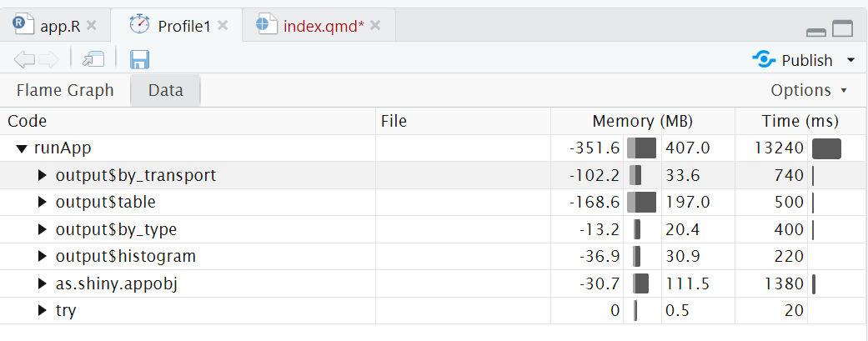Open the index.qmd tab

tap(323, 25)
